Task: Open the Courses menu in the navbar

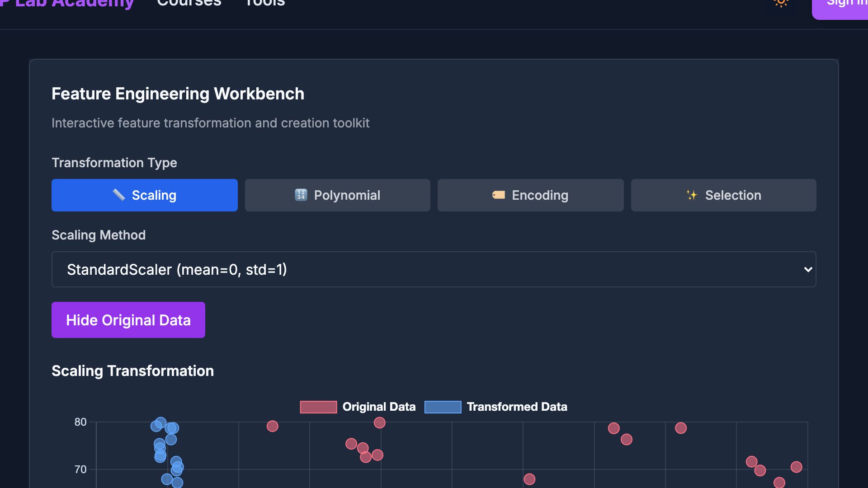Action: point(189,3)
